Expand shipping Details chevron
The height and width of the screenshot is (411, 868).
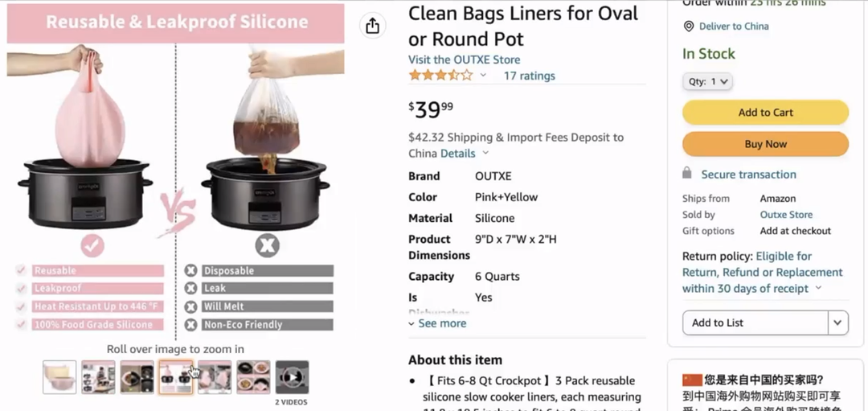tap(485, 154)
